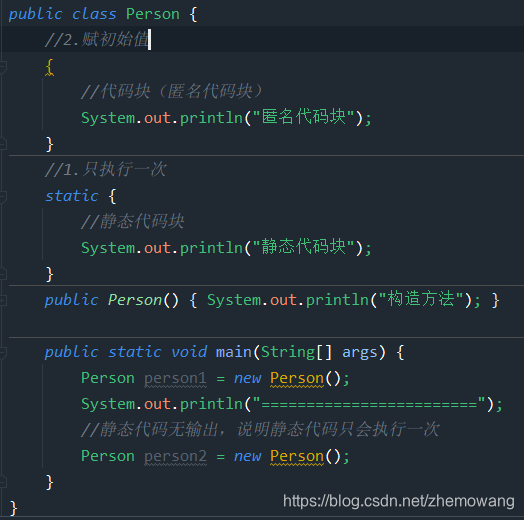
Task: Place cursor in the comment "//2.赋初始值"
Action: point(97,39)
